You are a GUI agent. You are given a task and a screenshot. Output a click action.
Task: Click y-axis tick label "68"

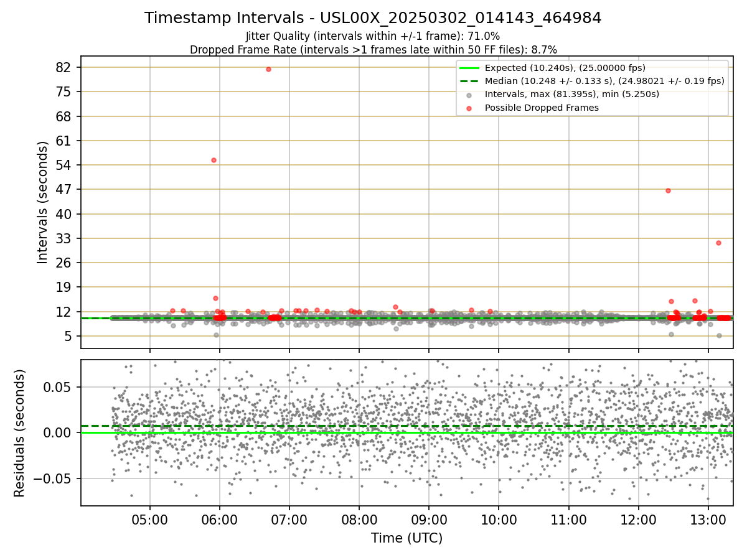pos(65,116)
